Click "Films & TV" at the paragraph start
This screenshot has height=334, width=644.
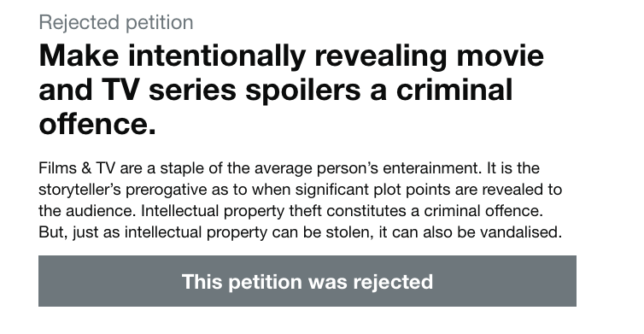[x=77, y=168]
